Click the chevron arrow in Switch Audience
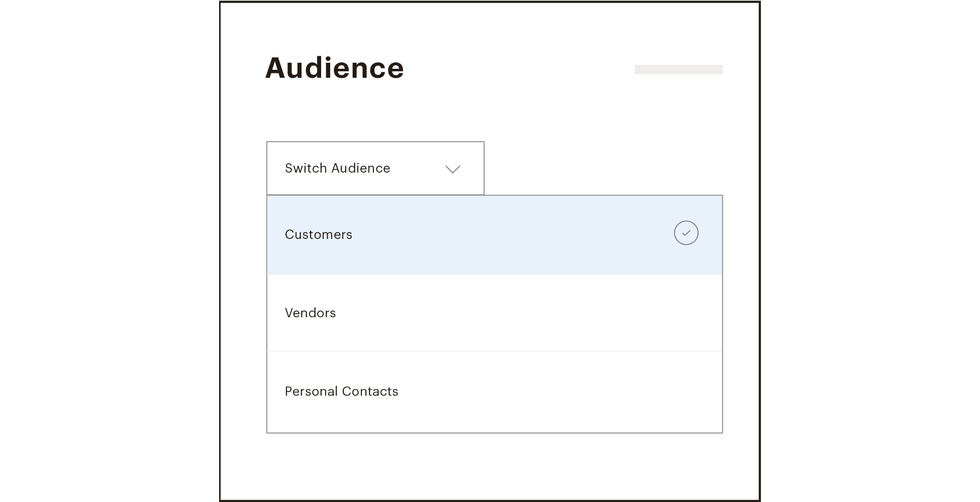Screen dimensions: 980x502 452,169
